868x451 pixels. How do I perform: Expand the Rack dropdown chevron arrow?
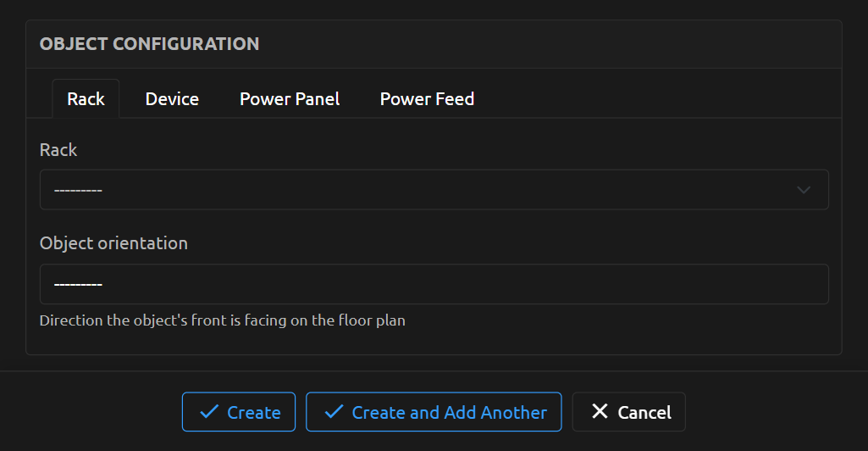[x=804, y=190]
